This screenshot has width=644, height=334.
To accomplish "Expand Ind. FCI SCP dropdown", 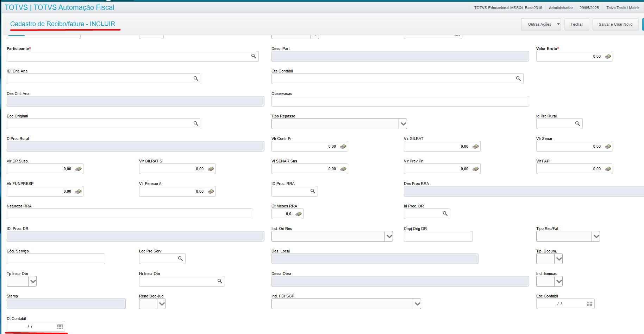I will click(x=417, y=304).
